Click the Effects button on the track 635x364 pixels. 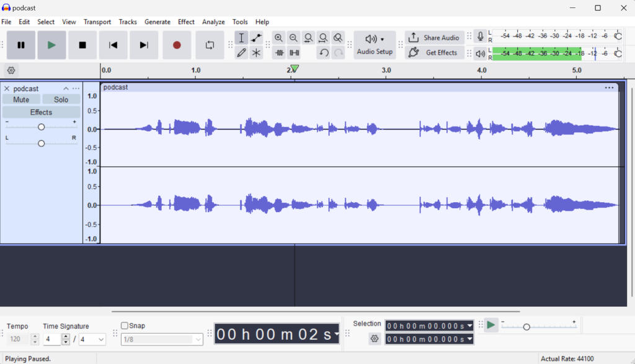(x=41, y=112)
